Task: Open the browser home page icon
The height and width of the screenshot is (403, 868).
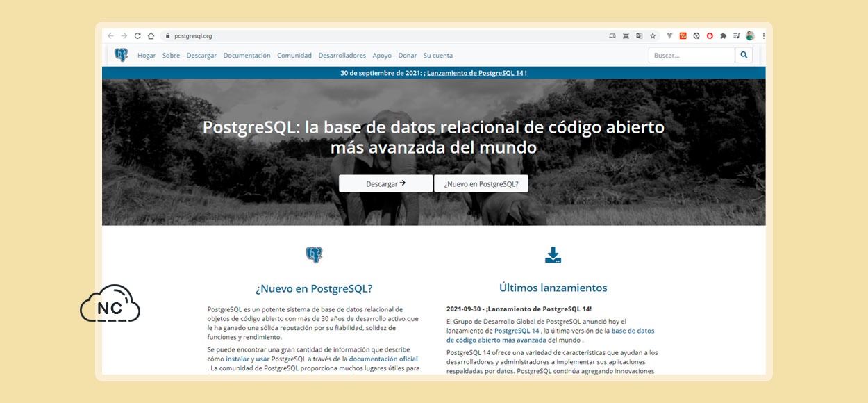Action: 151,35
